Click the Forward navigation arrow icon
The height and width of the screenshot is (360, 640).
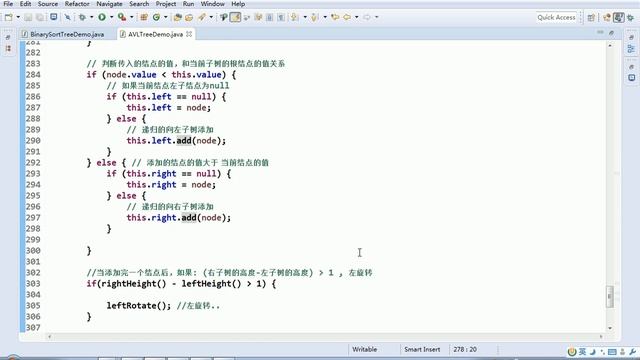tap(367, 17)
